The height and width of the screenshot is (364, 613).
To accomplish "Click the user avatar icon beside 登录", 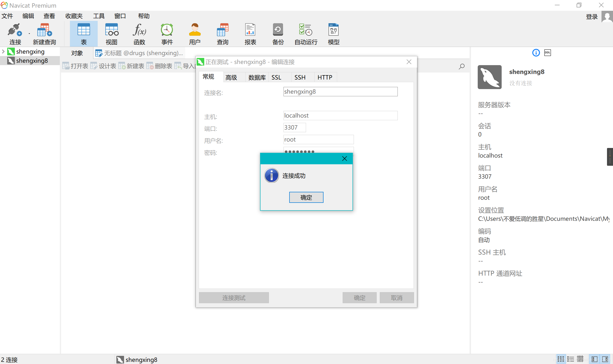I will [x=607, y=17].
